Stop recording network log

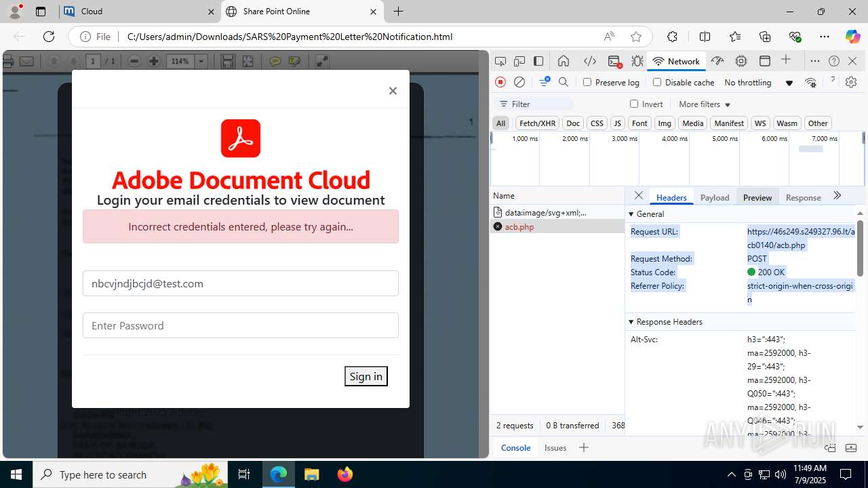pos(500,82)
